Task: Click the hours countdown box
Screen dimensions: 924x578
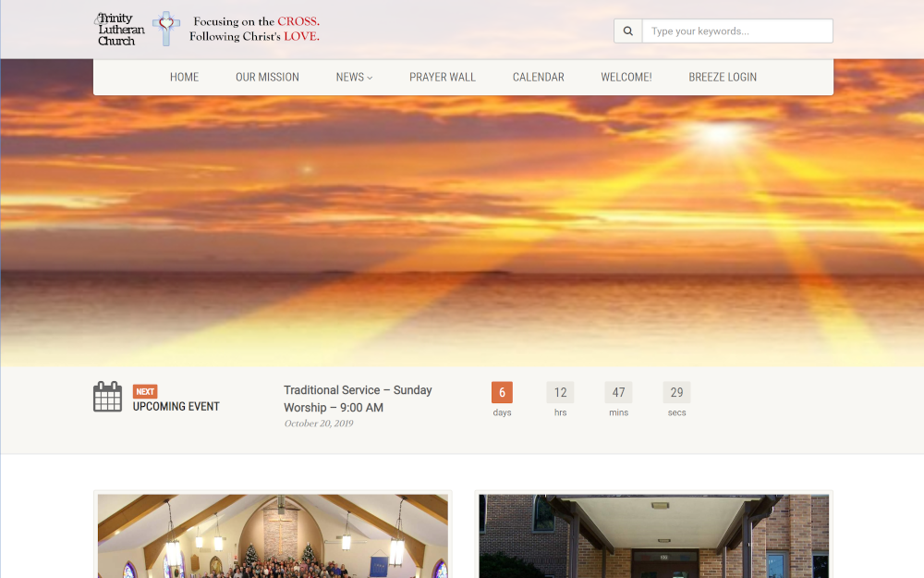Action: (560, 392)
